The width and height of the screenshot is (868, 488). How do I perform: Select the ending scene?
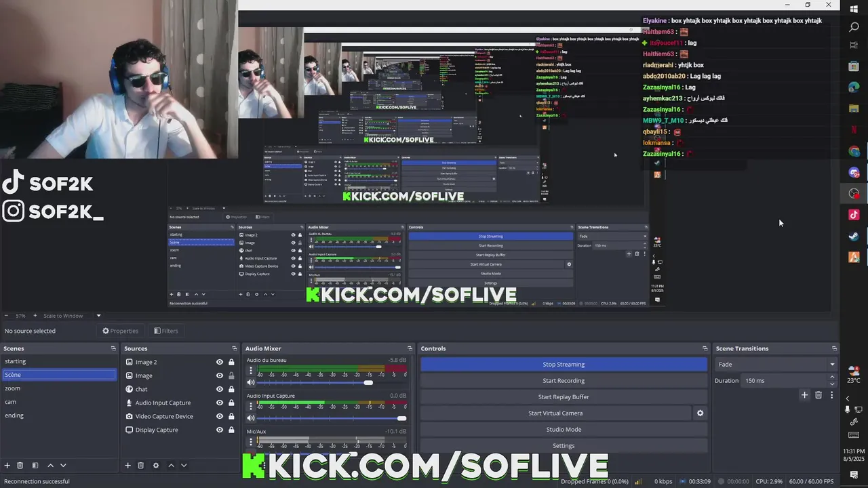coord(59,415)
